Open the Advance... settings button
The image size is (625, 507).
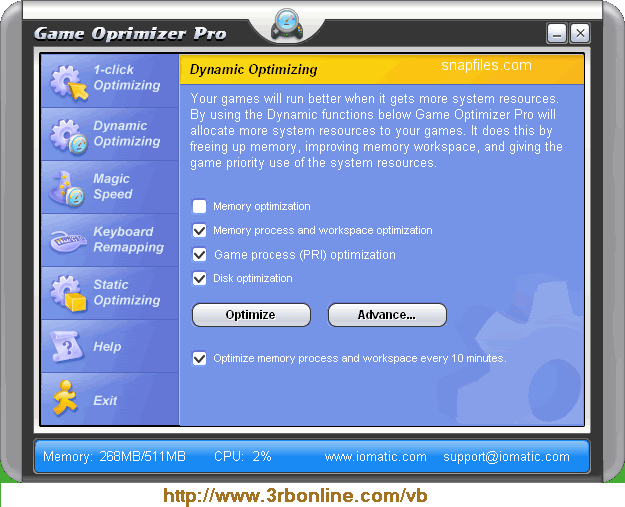pos(387,315)
